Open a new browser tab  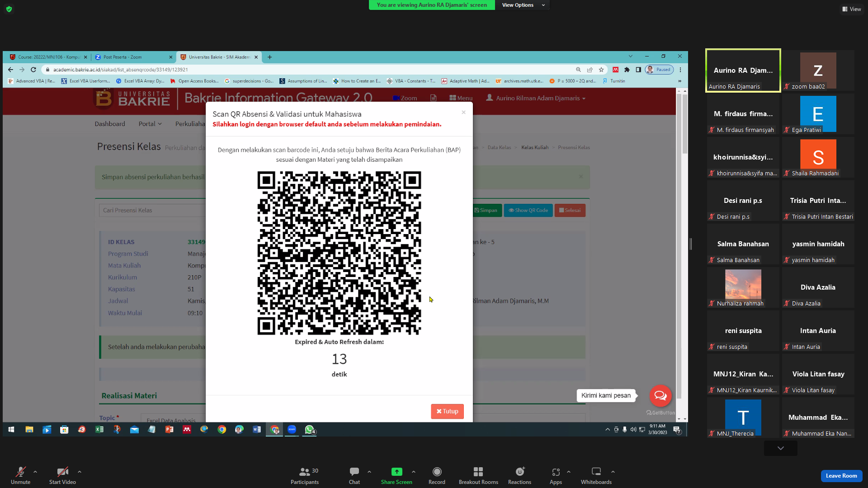point(270,57)
